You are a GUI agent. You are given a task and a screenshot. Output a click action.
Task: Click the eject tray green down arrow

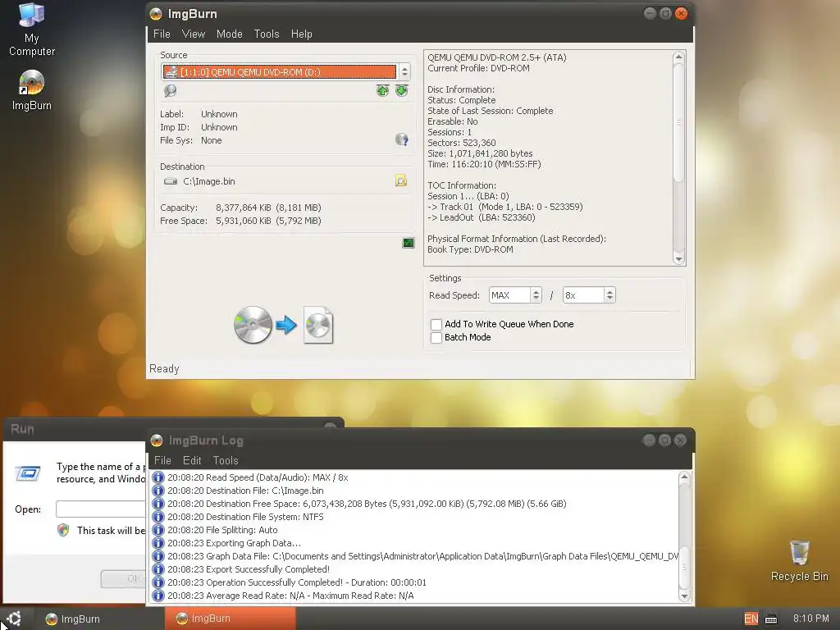coord(402,90)
